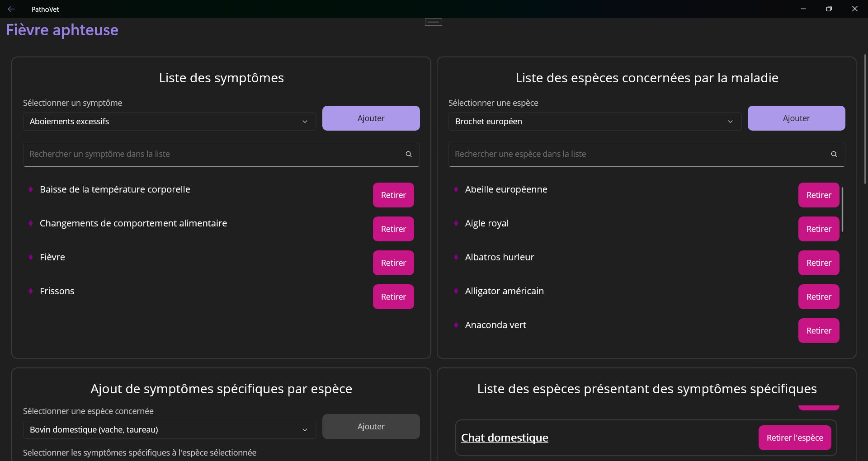Focus the symptom search field
The height and width of the screenshot is (461, 868).
click(212, 155)
